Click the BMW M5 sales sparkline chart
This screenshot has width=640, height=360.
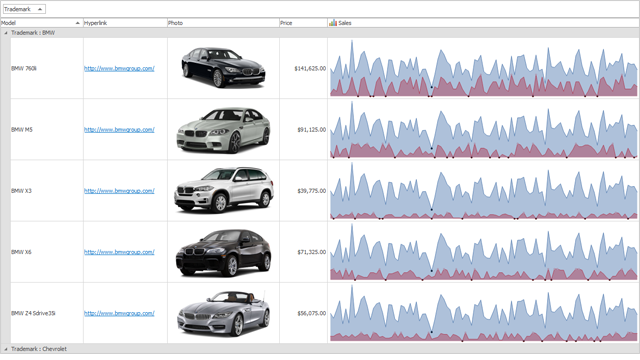point(484,129)
